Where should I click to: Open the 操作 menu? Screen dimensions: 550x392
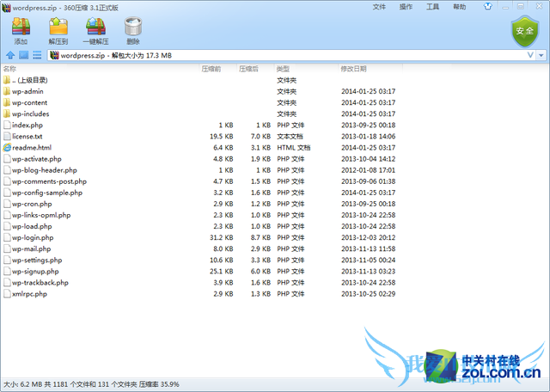(x=406, y=7)
